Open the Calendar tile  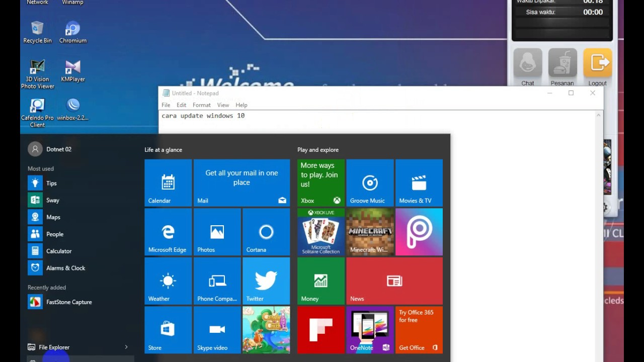pyautogui.click(x=168, y=183)
